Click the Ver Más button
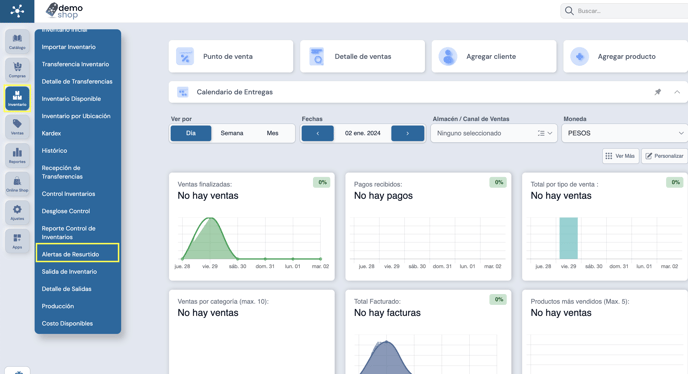This screenshot has width=688, height=374. pyautogui.click(x=620, y=156)
